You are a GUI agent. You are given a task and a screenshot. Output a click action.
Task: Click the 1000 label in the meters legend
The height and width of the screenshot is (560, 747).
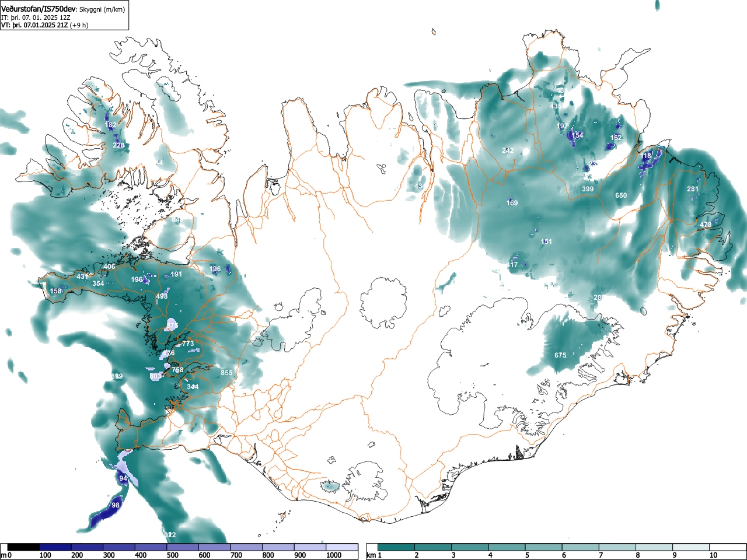point(333,555)
